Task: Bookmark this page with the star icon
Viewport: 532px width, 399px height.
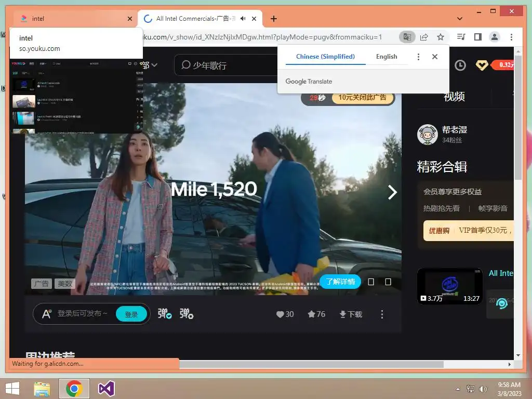Action: pos(441,37)
